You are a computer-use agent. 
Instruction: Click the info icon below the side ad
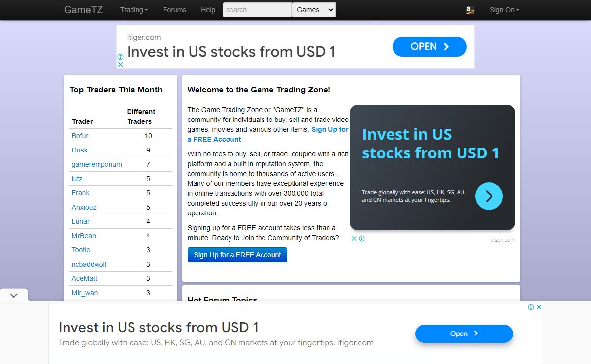click(x=361, y=239)
